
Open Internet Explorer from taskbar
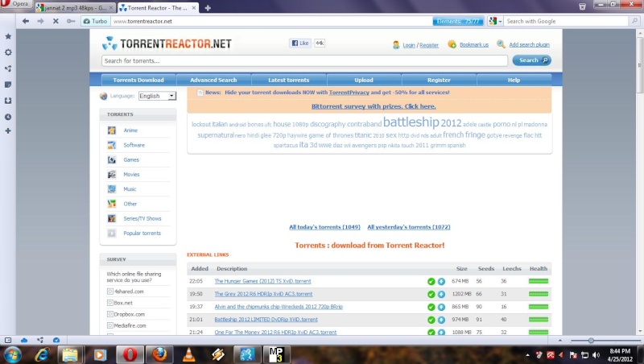42,354
